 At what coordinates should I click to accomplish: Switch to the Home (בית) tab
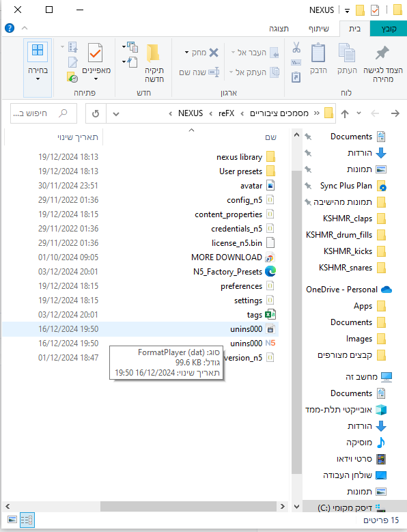click(354, 29)
